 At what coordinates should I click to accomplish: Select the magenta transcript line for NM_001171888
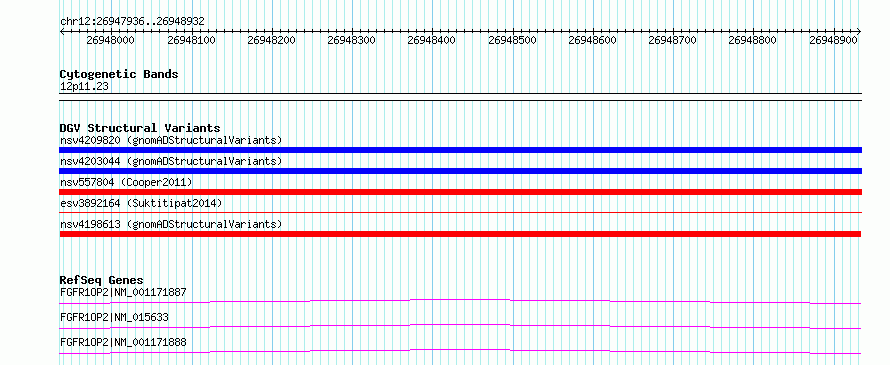(460, 351)
